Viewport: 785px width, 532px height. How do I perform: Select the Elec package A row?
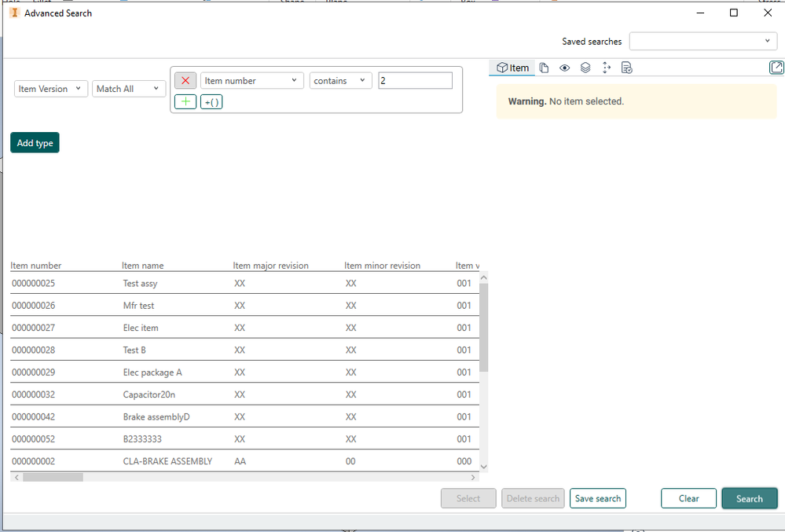point(244,372)
